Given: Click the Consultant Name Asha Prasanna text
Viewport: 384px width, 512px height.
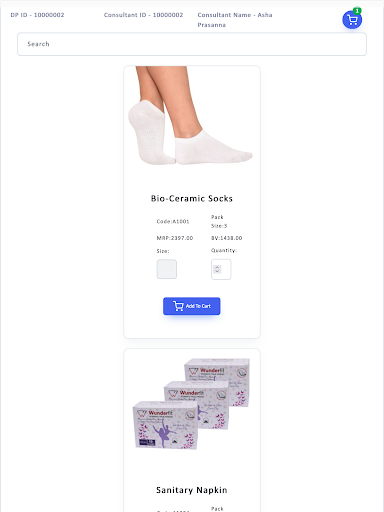Looking at the screenshot, I should pyautogui.click(x=235, y=20).
